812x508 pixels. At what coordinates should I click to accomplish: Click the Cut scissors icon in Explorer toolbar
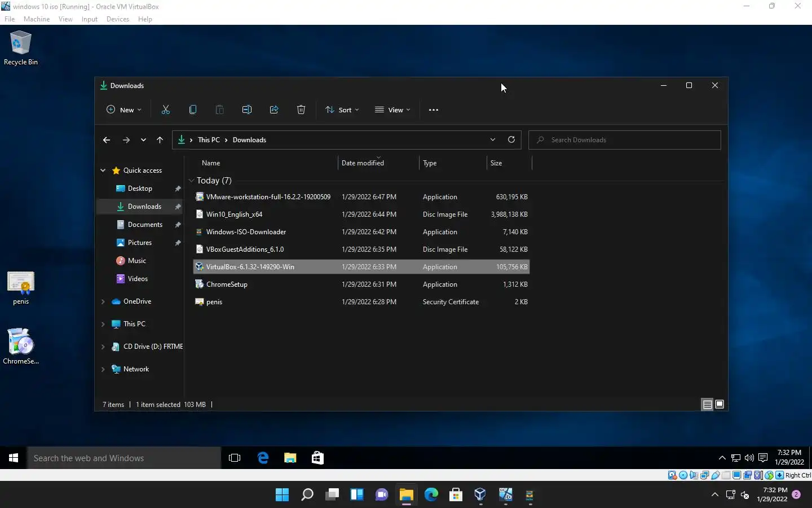[x=166, y=110]
